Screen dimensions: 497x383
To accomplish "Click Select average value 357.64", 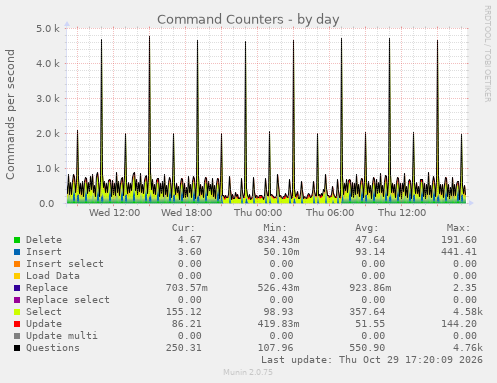I will coord(367,312).
